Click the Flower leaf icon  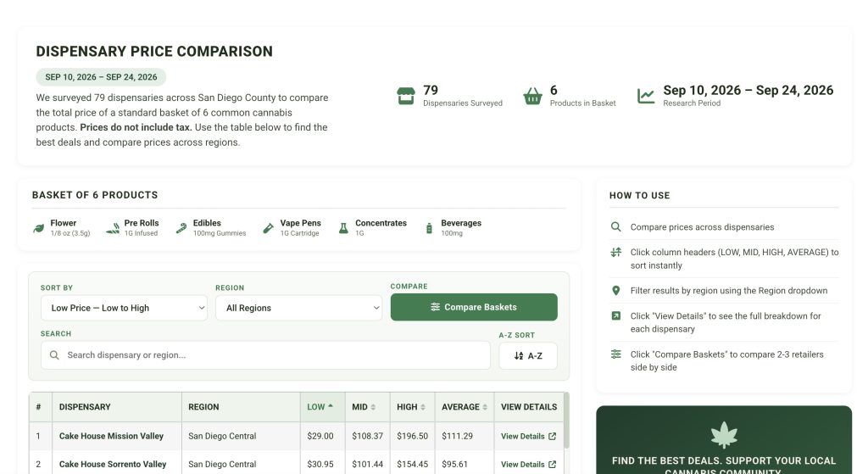click(39, 228)
